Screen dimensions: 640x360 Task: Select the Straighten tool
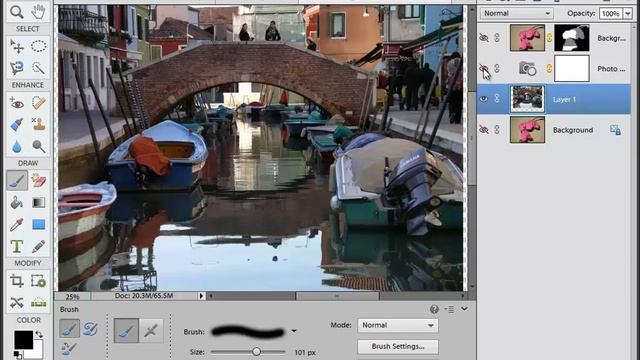(38, 302)
